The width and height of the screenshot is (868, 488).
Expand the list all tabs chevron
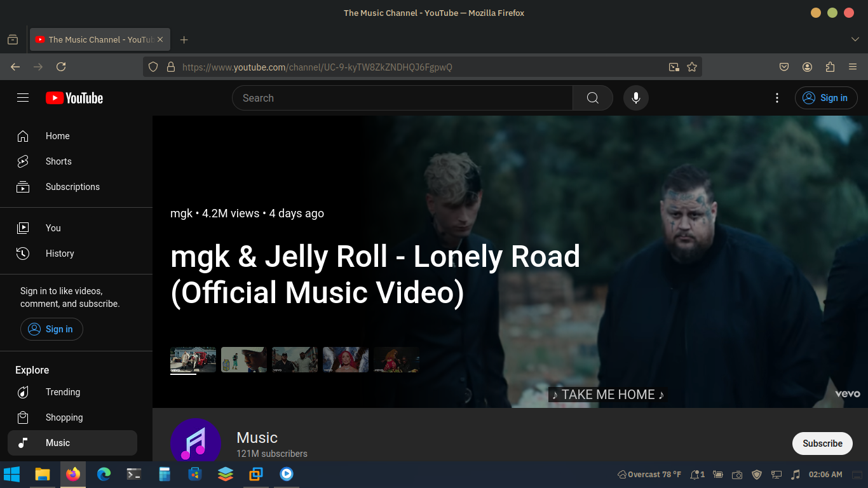855,39
